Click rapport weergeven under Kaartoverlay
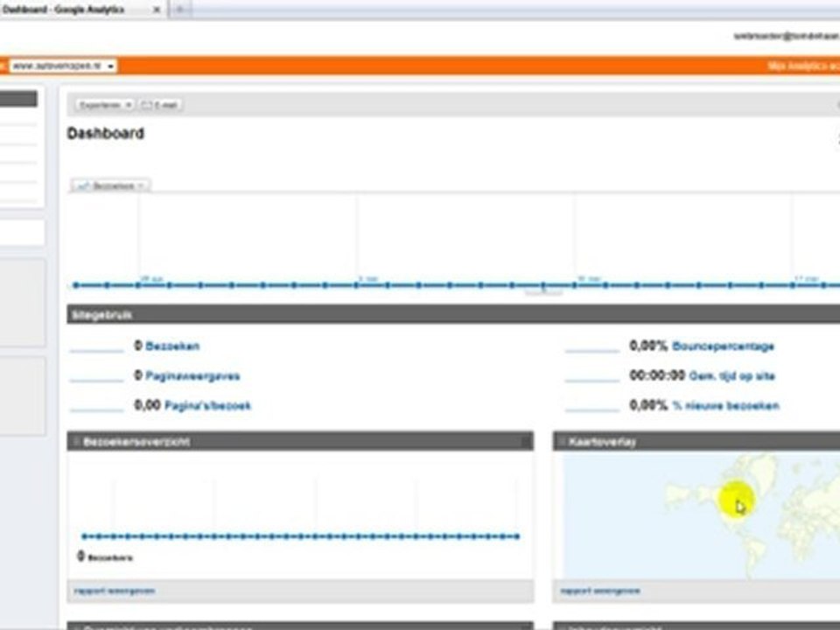This screenshot has width=840, height=630. [600, 591]
